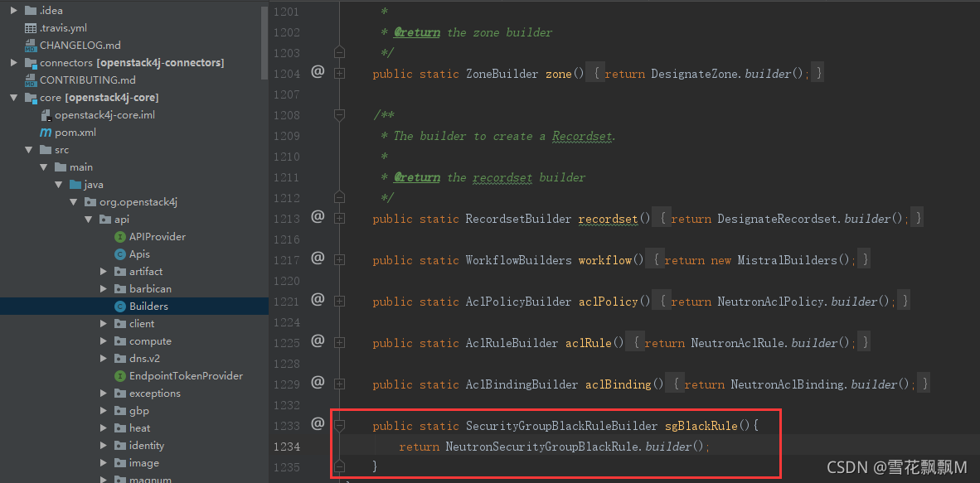Click the project tree vertical scrollbar
This screenshot has height=483, width=980.
(x=265, y=42)
